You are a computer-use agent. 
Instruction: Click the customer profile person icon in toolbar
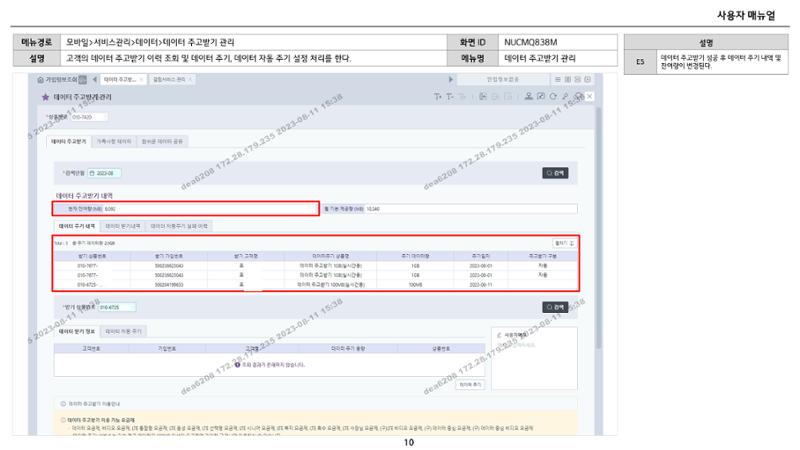tap(529, 96)
